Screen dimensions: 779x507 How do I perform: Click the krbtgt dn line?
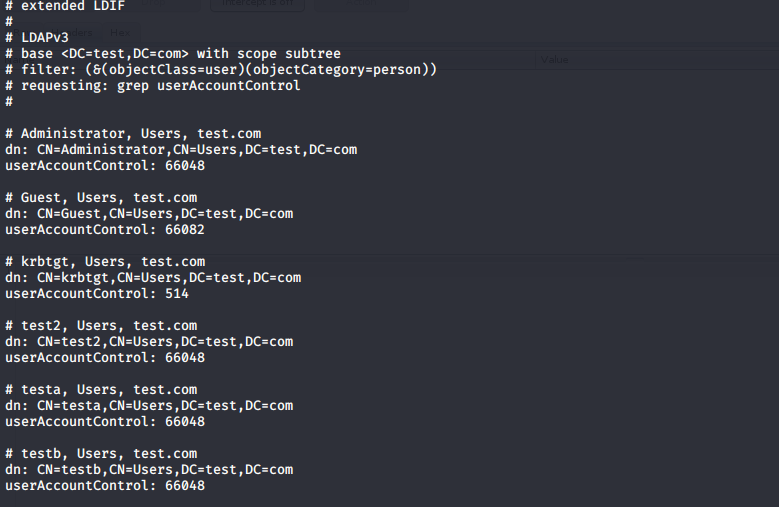pos(153,278)
